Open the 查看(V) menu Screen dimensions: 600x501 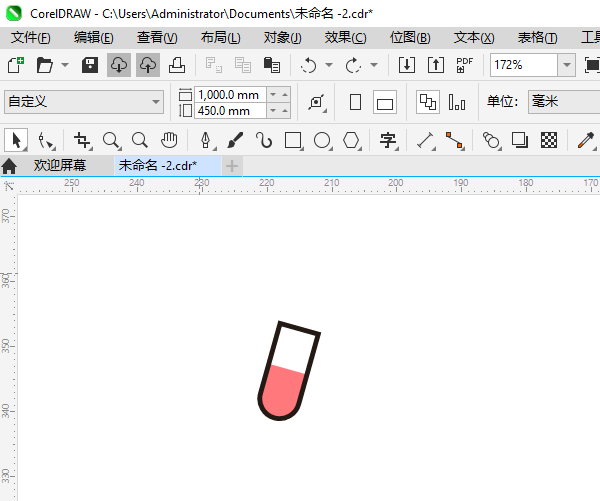coord(157,38)
